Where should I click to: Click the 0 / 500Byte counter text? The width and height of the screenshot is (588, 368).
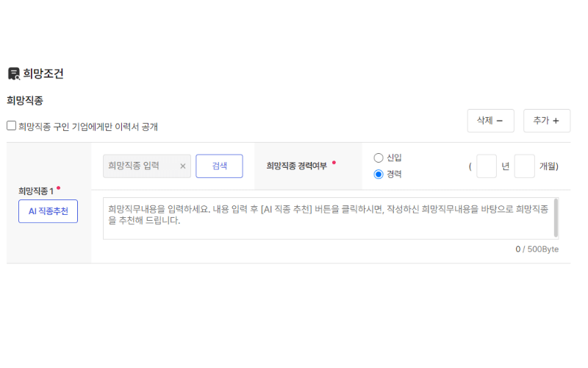[537, 250]
